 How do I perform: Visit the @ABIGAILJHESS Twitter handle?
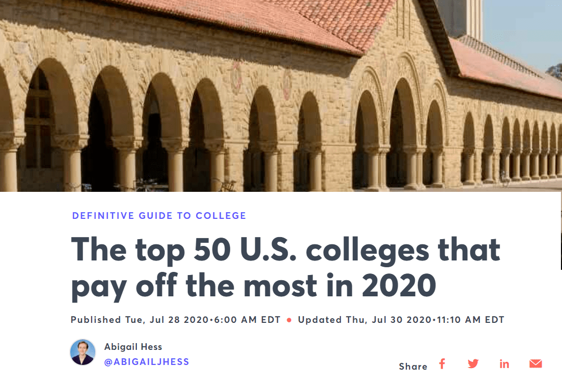click(146, 361)
